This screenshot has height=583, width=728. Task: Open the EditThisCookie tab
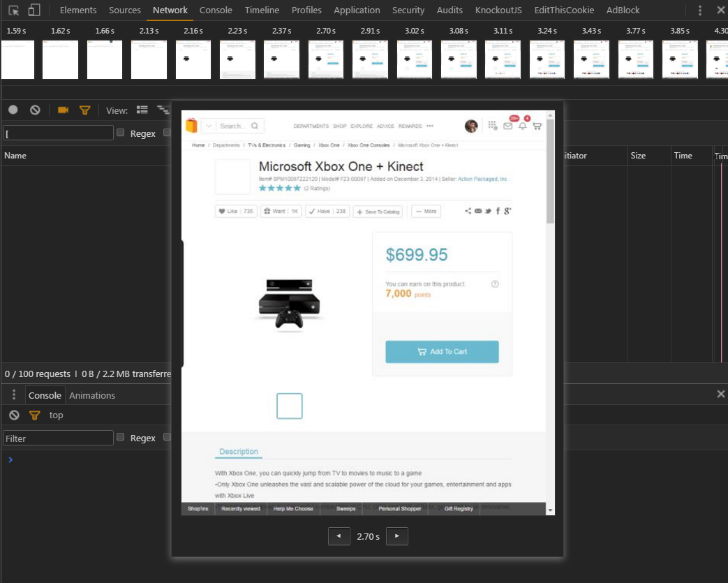564,10
